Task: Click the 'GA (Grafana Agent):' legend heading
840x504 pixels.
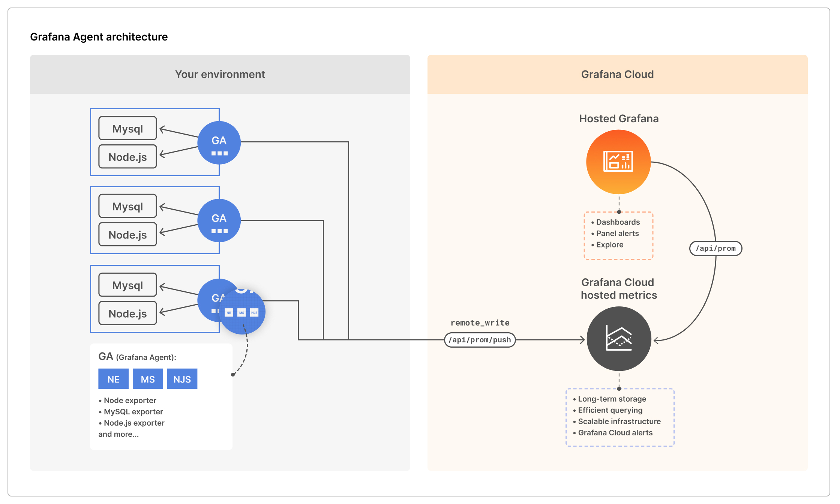Action: point(137,357)
